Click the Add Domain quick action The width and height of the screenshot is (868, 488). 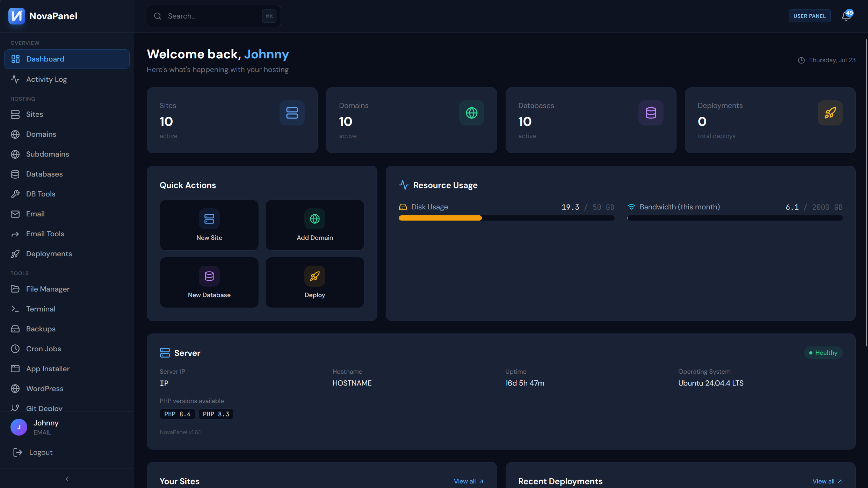315,225
